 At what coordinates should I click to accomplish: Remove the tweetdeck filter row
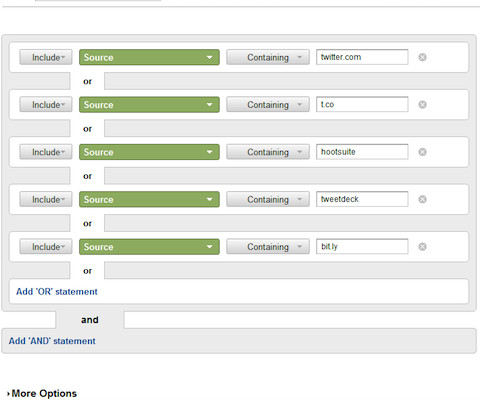coord(422,199)
